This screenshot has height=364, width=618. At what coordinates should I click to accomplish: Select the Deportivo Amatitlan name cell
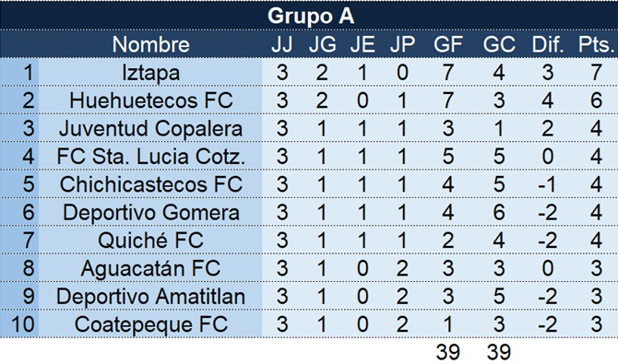click(x=150, y=296)
